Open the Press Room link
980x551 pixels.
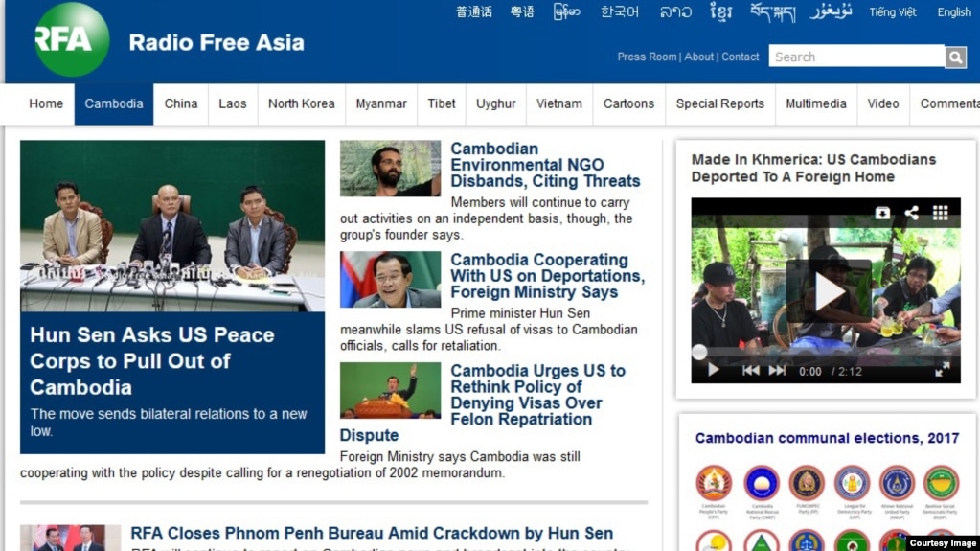[647, 57]
